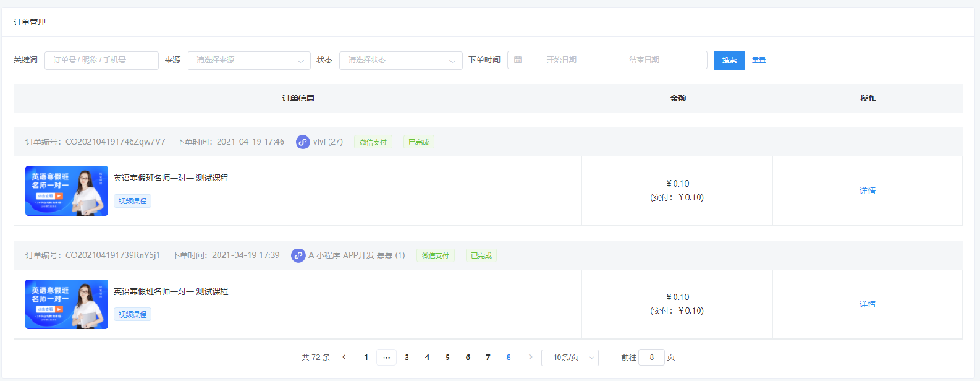Select page 7 in pagination
This screenshot has height=381, width=980.
click(488, 357)
